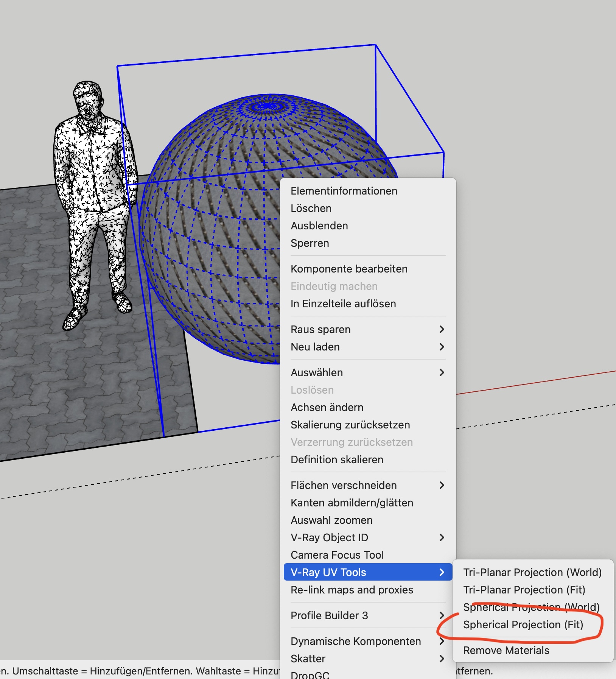Select In Einzelteile auflösen

coord(343,304)
